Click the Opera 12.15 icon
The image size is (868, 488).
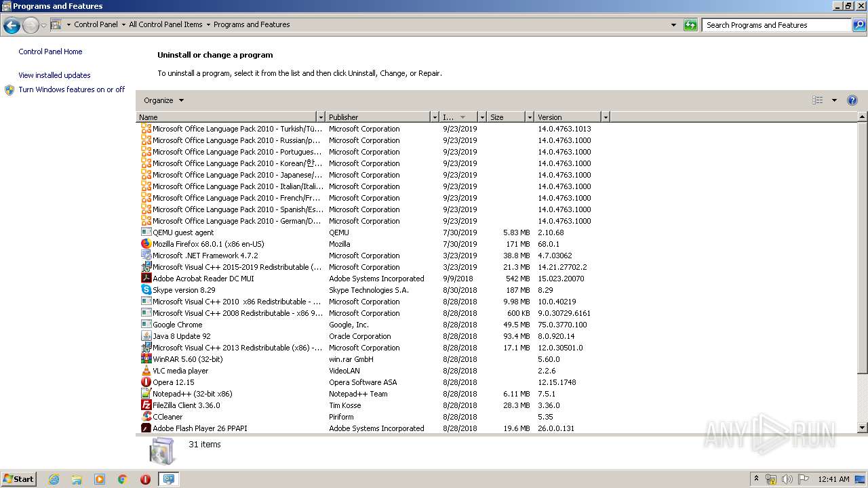point(146,382)
